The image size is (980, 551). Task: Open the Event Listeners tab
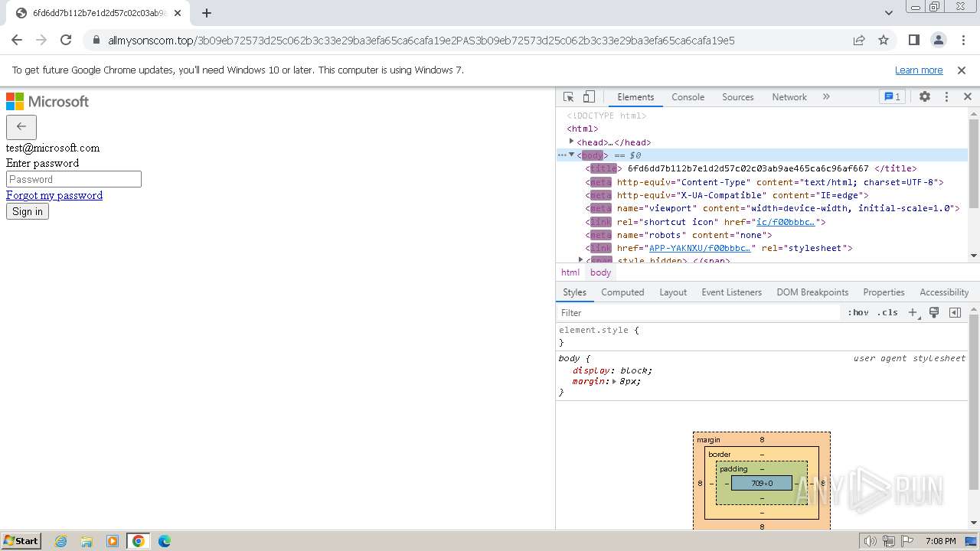point(731,292)
